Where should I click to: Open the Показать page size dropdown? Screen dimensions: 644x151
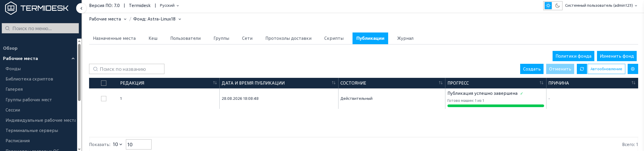[x=117, y=145]
